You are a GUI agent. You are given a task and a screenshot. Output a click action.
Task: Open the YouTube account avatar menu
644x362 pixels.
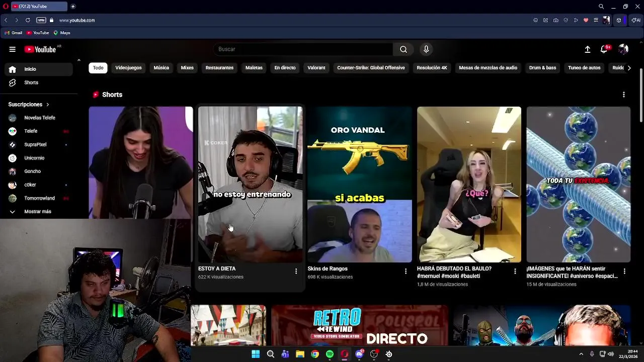coord(623,49)
